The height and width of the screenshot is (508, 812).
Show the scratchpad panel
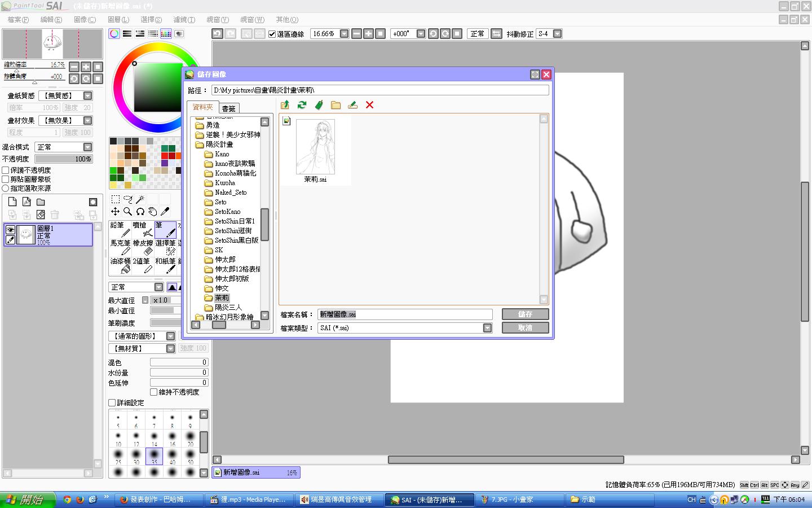tap(179, 34)
